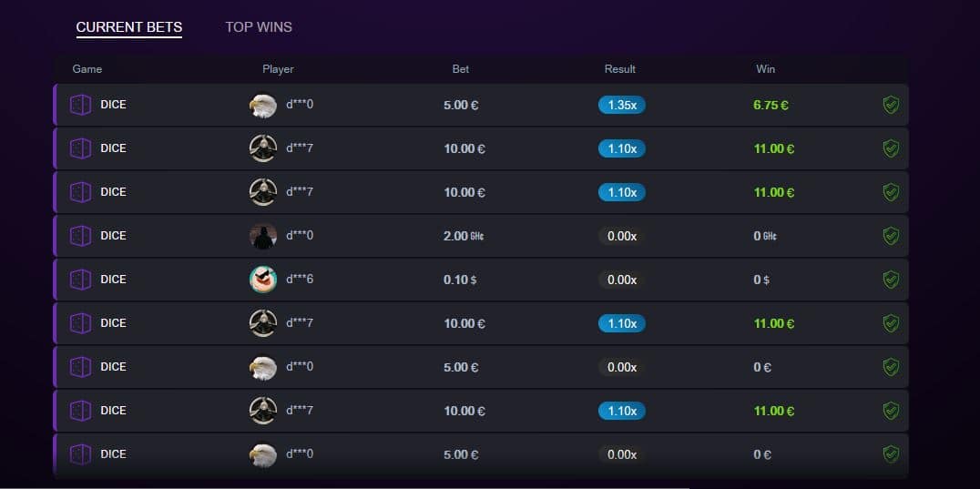Click the Win column header
The height and width of the screenshot is (489, 980).
pyautogui.click(x=766, y=68)
